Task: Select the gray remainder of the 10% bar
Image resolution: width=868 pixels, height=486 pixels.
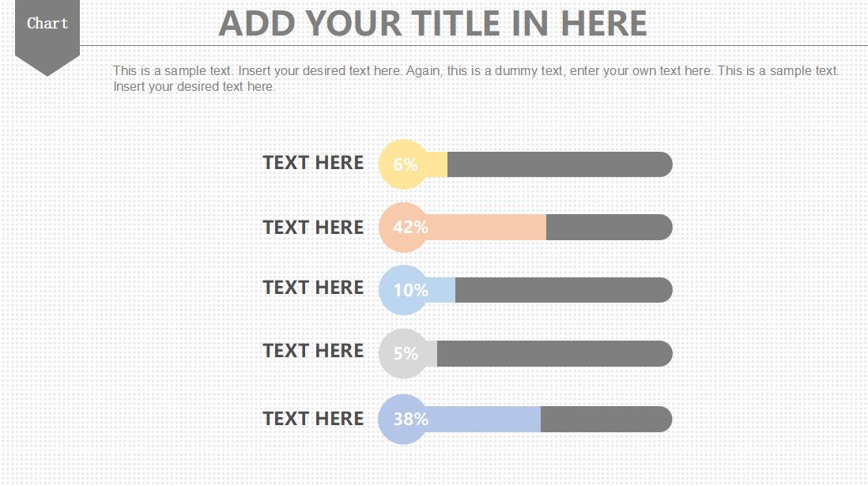Action: (564, 290)
